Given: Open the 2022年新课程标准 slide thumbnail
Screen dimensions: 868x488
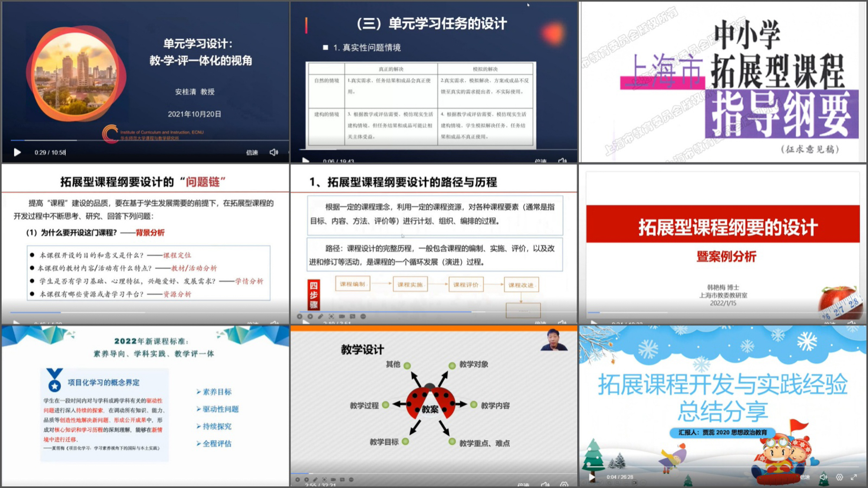Looking at the screenshot, I should point(145,406).
